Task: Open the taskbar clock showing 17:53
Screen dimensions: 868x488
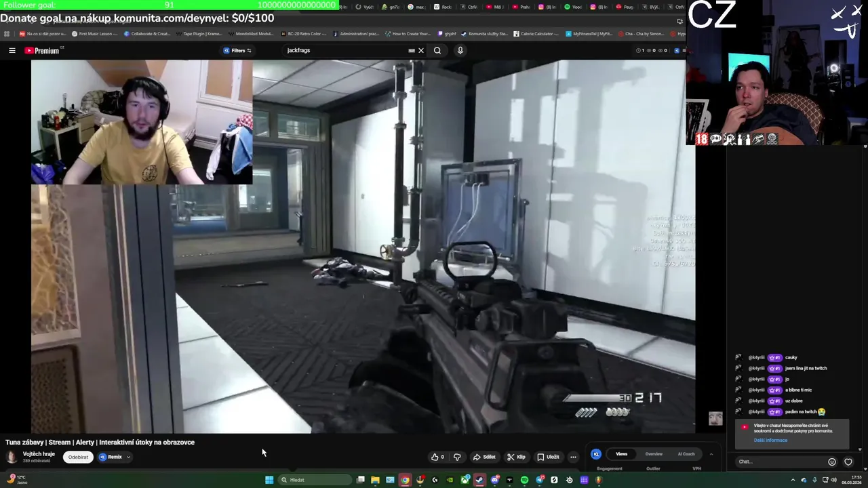Action: click(x=852, y=480)
